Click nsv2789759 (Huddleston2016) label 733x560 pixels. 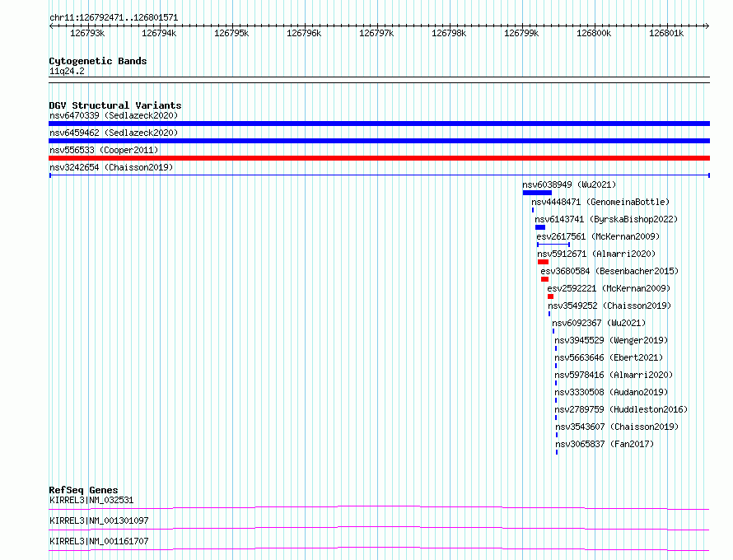[621, 409]
